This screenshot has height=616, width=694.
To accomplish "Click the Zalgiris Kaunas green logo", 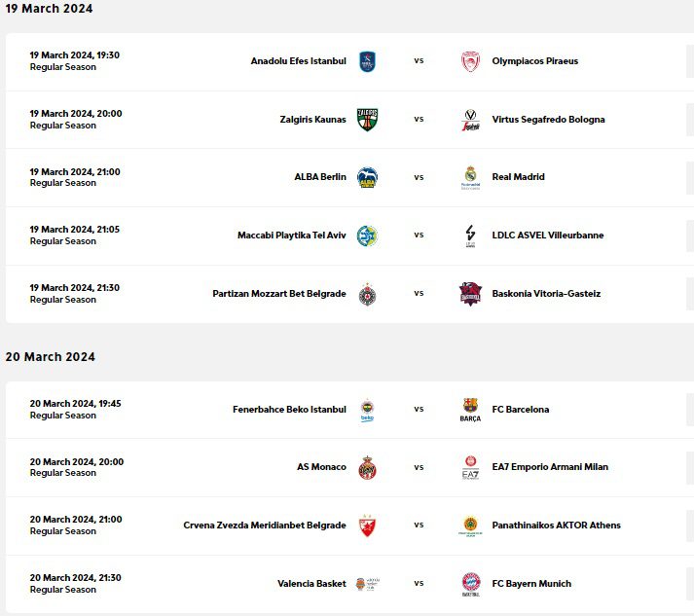I will [x=367, y=120].
